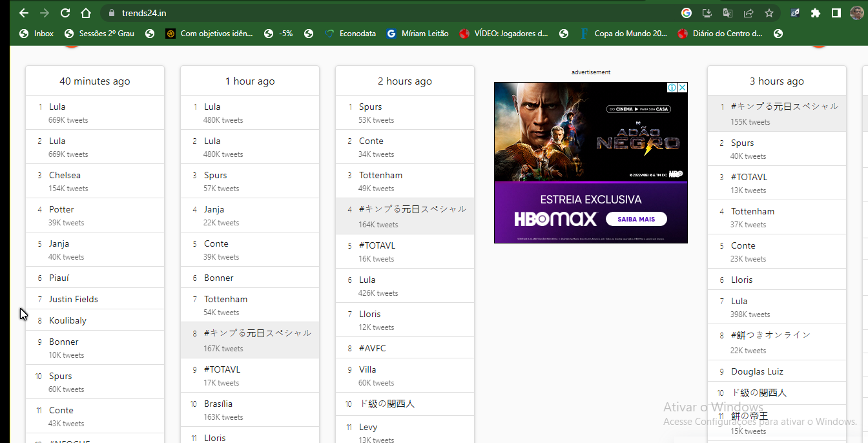Select the Douglas Luiz trend
The height and width of the screenshot is (443, 868).
click(x=757, y=371)
